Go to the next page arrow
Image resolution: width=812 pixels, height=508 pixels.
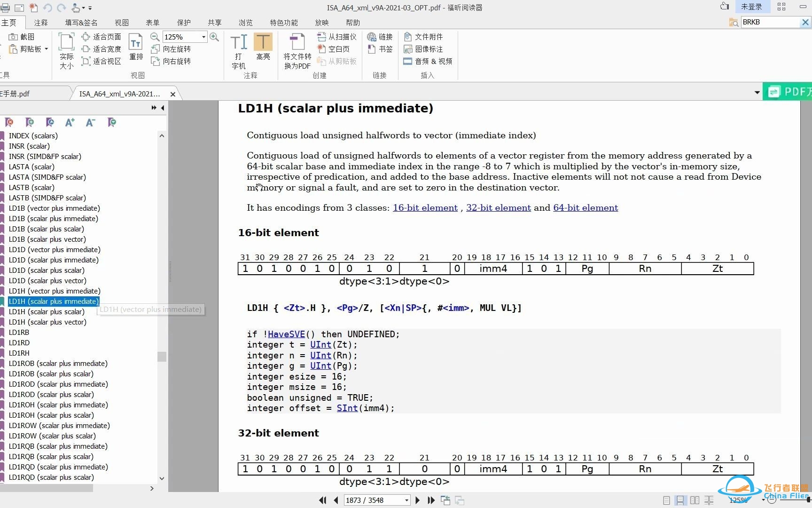point(417,500)
